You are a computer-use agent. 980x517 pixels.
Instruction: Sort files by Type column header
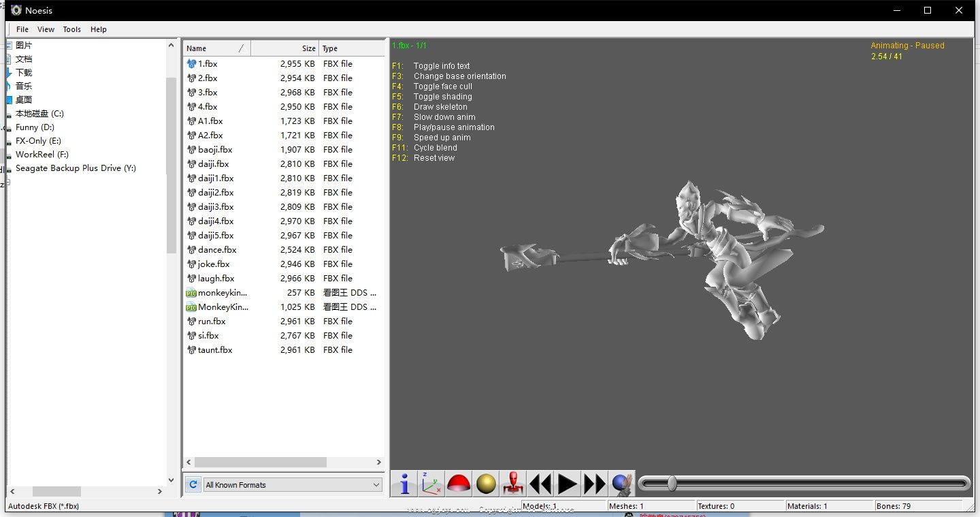click(x=352, y=48)
